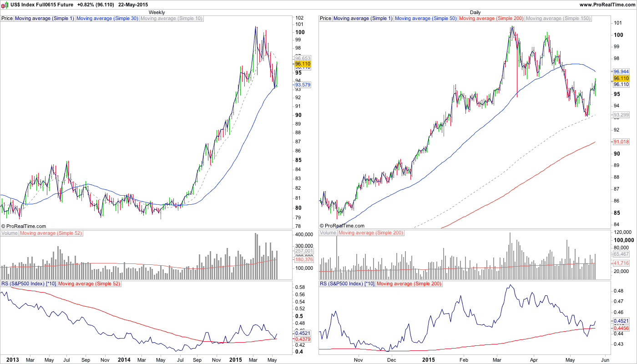637x364 pixels.
Task: Open the Moving average (Simple 50) label
Action: click(x=426, y=19)
